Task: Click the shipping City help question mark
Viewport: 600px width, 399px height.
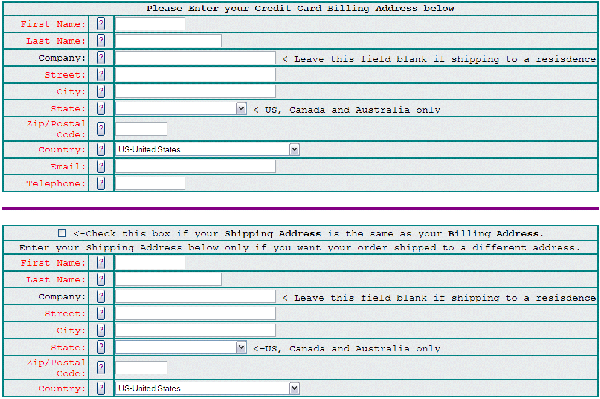Action: [101, 330]
